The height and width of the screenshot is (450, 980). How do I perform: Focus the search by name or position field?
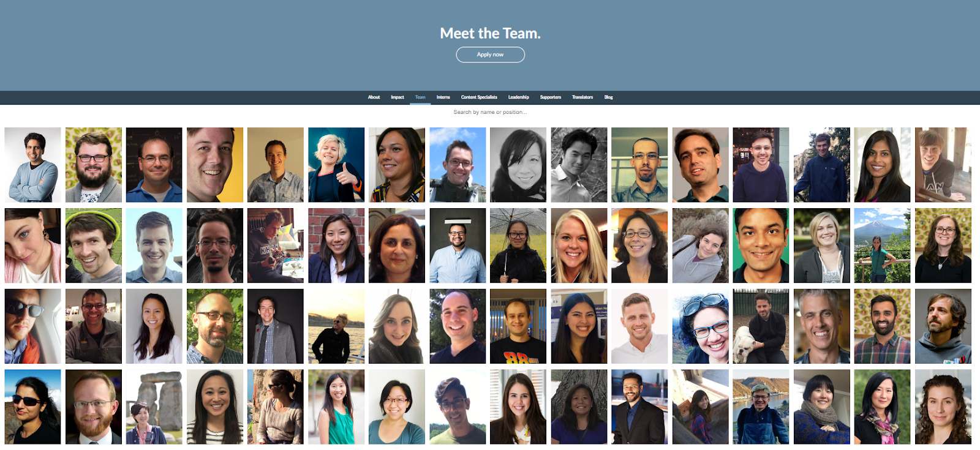click(490, 112)
